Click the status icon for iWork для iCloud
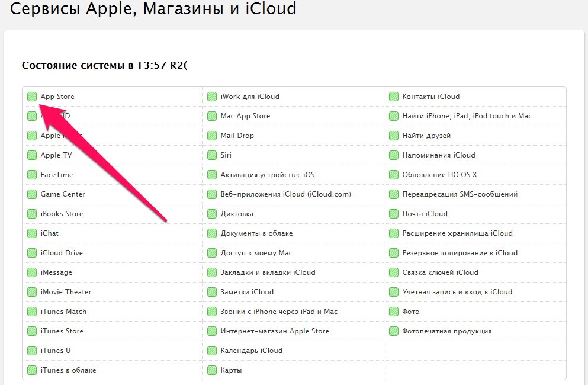The height and width of the screenshot is (385, 588). pyautogui.click(x=212, y=97)
